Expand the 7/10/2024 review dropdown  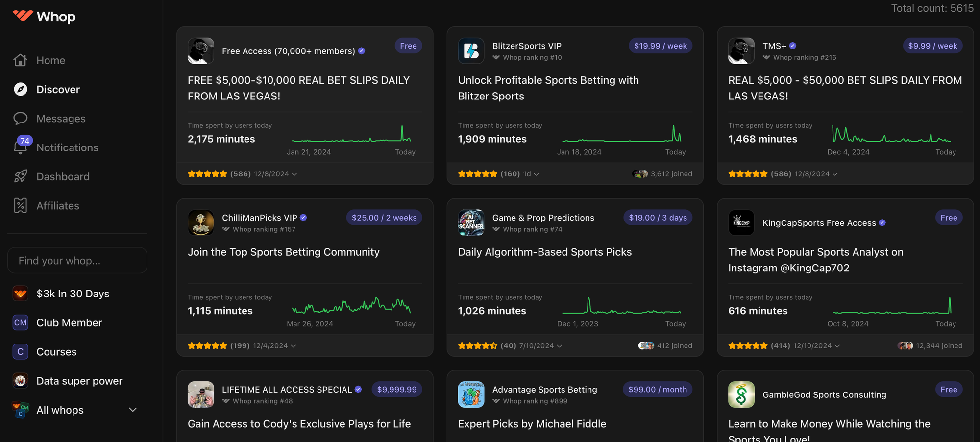[560, 346]
